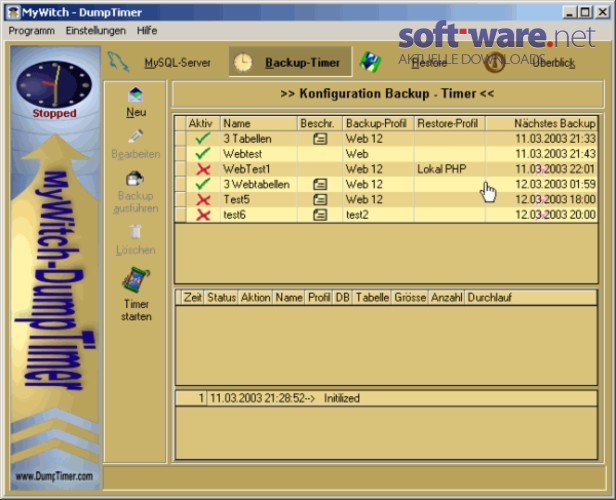The width and height of the screenshot is (616, 500).
Task: Sort by the Nächstes Backup column header
Action: pos(541,123)
